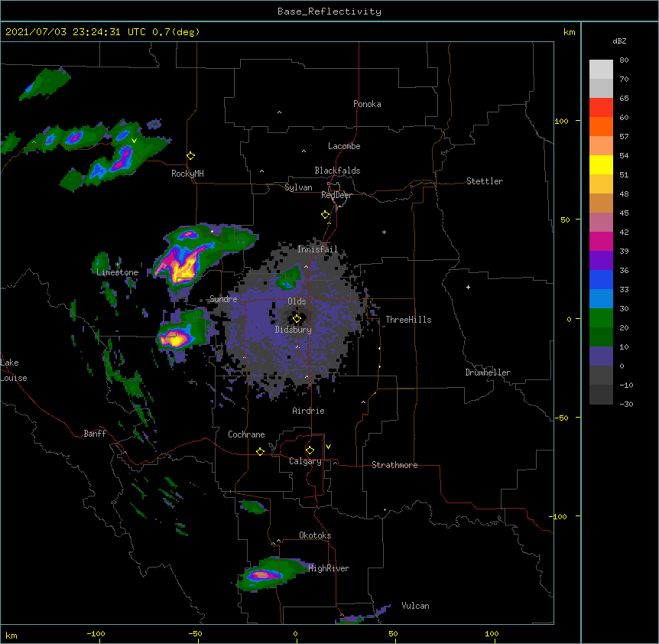
Task: Click the ThreeHills town label
Action: [408, 320]
